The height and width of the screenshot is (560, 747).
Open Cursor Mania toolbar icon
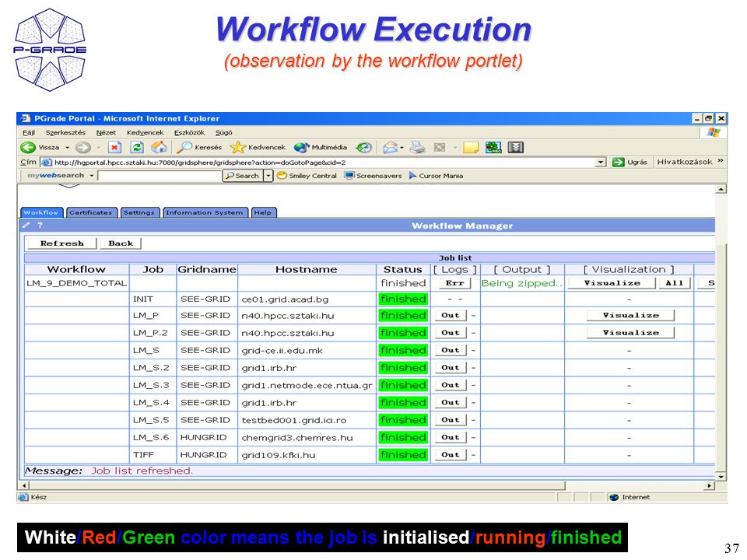click(x=412, y=176)
